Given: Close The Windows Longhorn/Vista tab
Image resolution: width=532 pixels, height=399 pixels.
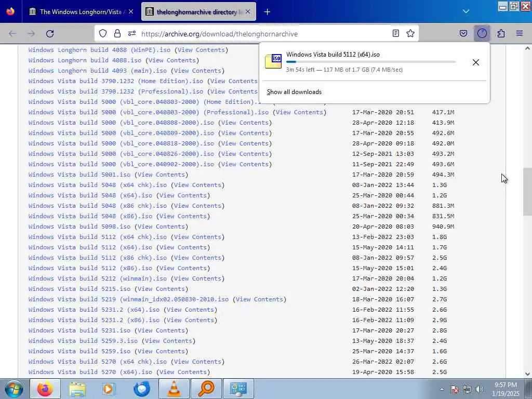Looking at the screenshot, I should (131, 11).
